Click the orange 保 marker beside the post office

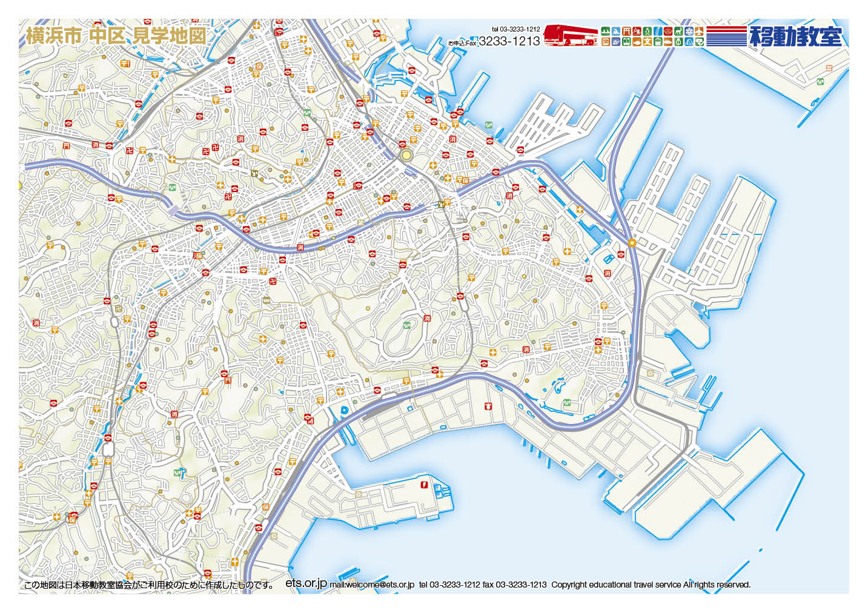point(465,180)
